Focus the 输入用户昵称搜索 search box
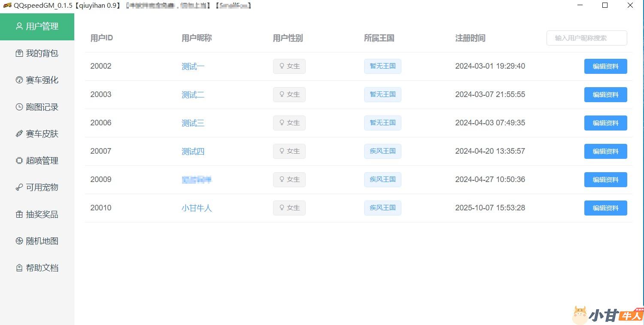The image size is (644, 325). pyautogui.click(x=586, y=38)
